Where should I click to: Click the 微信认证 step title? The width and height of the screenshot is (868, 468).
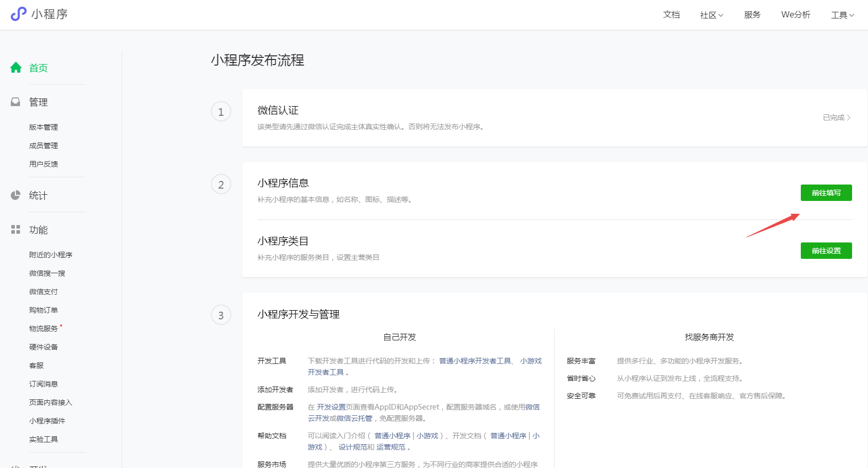point(278,110)
